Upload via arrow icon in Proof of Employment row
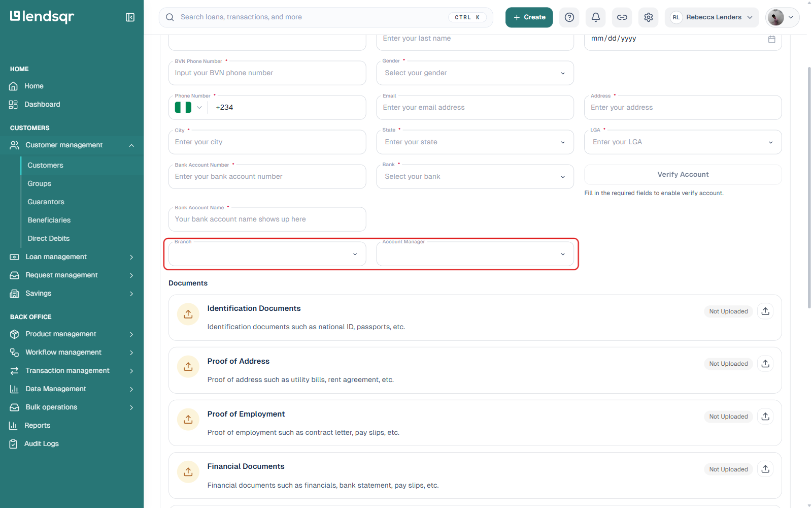 [x=765, y=416]
